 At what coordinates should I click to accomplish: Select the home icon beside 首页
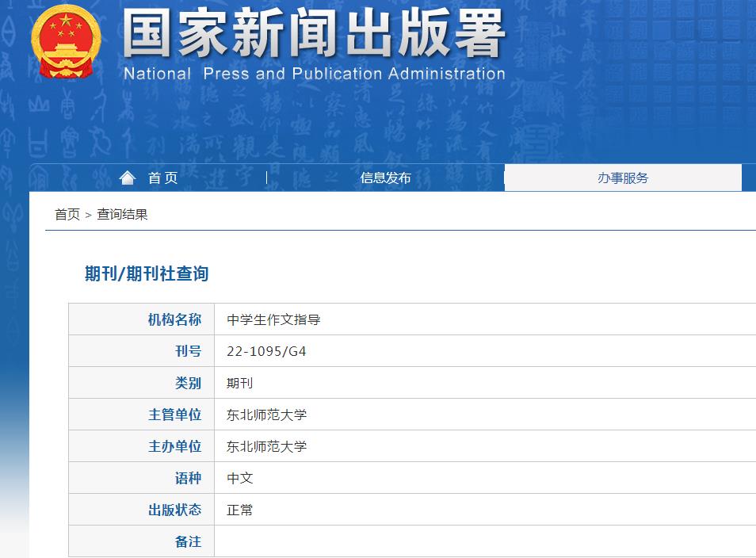tap(128, 177)
